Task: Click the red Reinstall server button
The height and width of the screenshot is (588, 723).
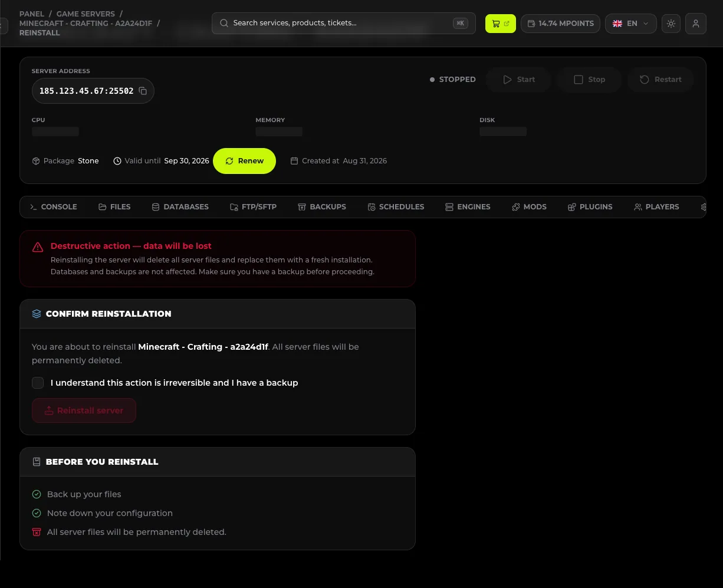Action: pos(84,410)
